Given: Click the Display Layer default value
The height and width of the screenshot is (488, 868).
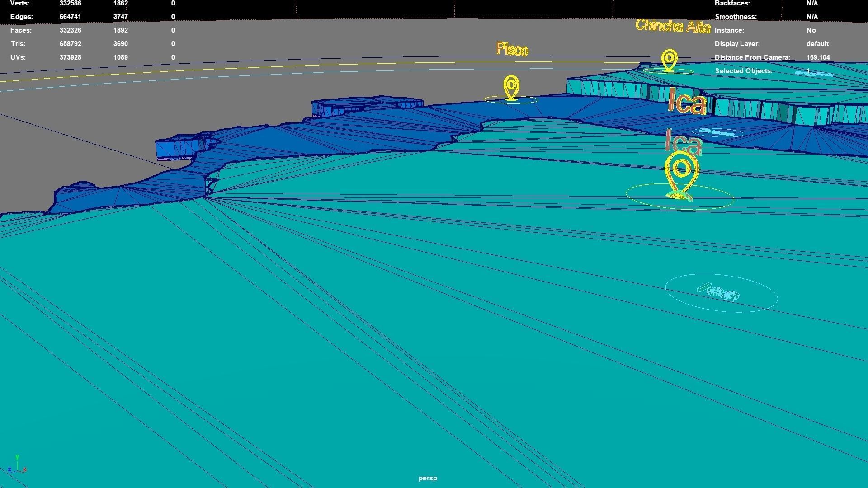Looking at the screenshot, I should point(817,44).
